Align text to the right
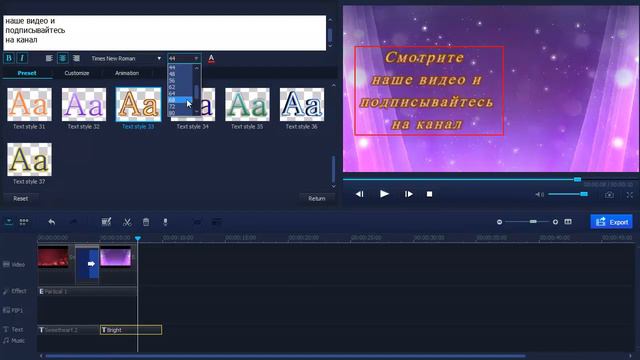Viewport: 640px width, 360px height. [76, 58]
